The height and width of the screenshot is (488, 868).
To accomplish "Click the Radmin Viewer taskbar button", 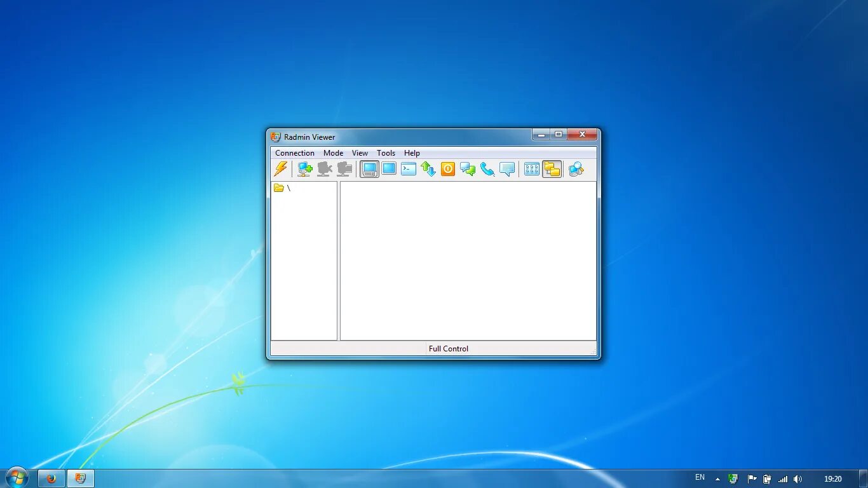I will (x=81, y=478).
